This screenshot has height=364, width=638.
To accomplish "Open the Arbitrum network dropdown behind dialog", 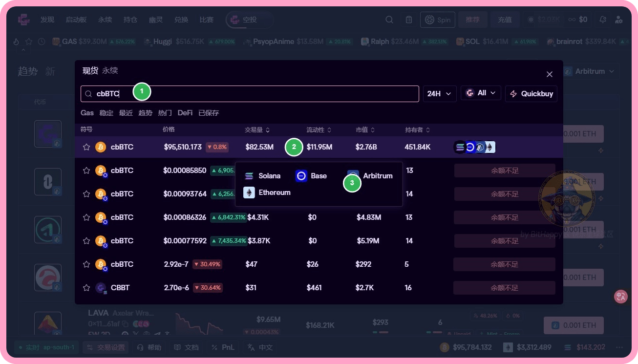I will [590, 71].
